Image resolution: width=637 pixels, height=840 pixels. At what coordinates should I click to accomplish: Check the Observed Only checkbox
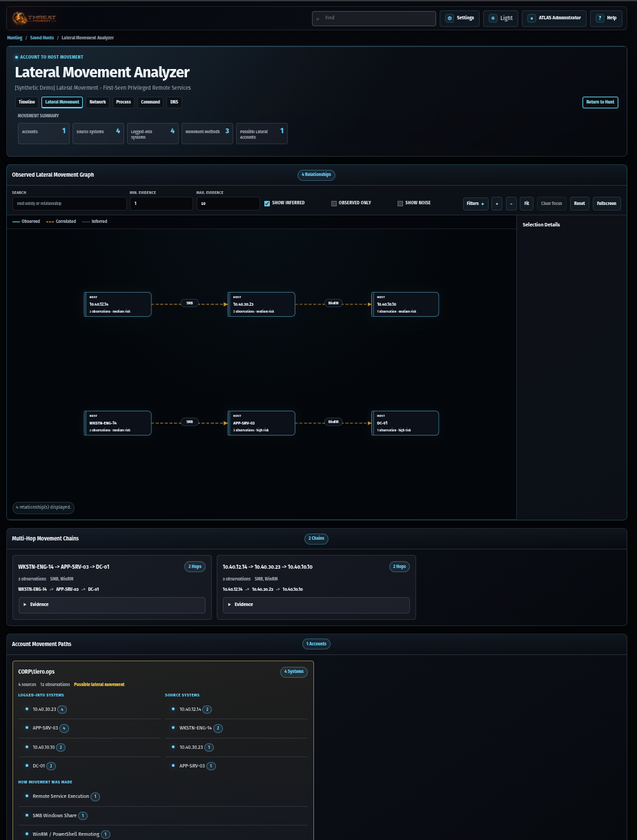(334, 204)
